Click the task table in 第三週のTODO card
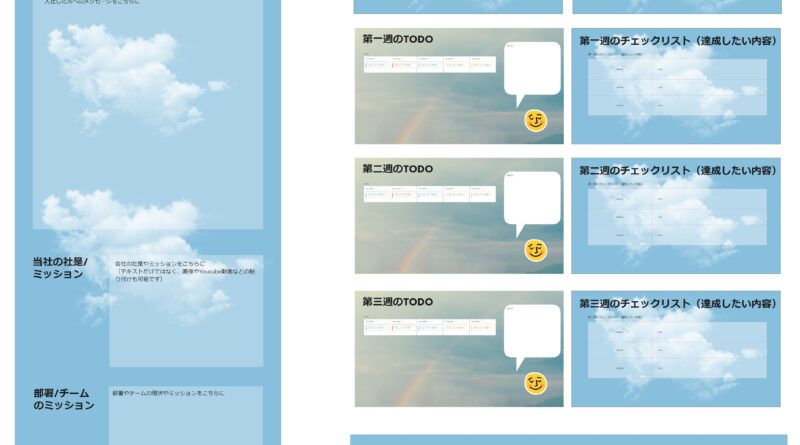Screen dimensions: 800x445 [430, 327]
